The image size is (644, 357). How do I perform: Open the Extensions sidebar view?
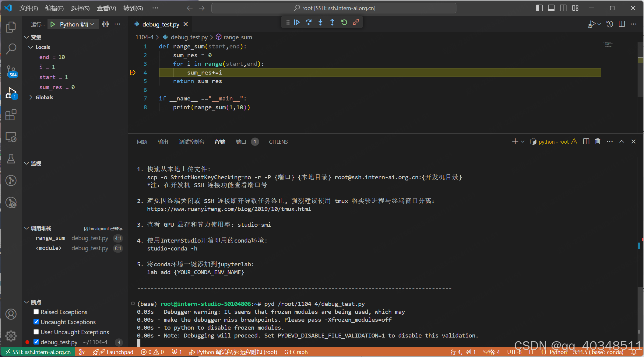tap(11, 115)
